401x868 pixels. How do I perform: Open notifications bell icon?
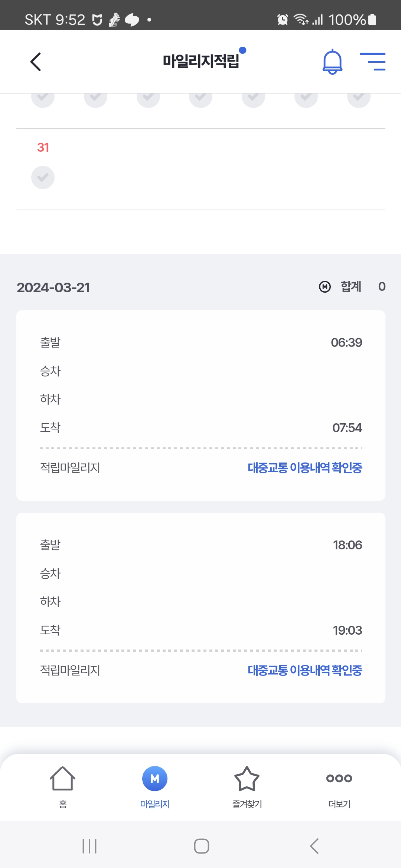(332, 62)
